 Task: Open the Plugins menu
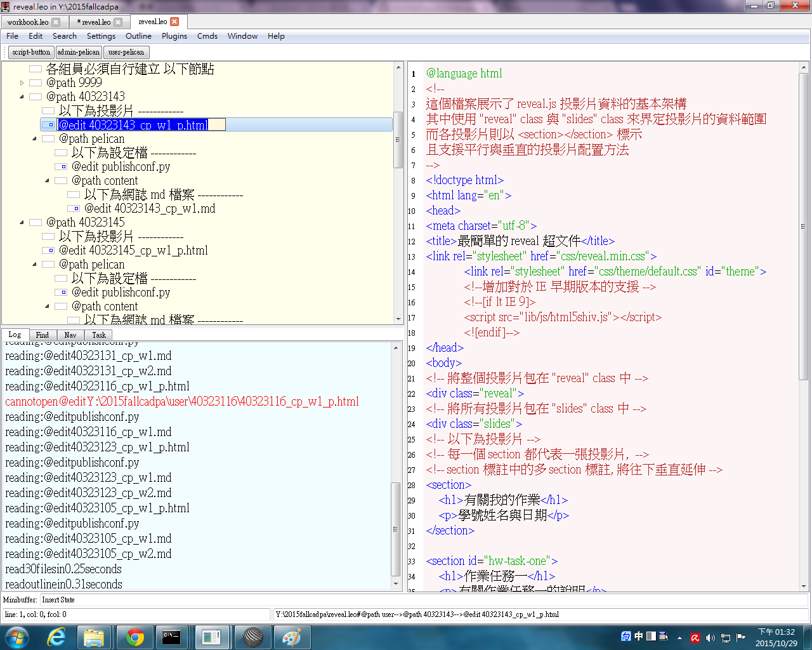(174, 36)
